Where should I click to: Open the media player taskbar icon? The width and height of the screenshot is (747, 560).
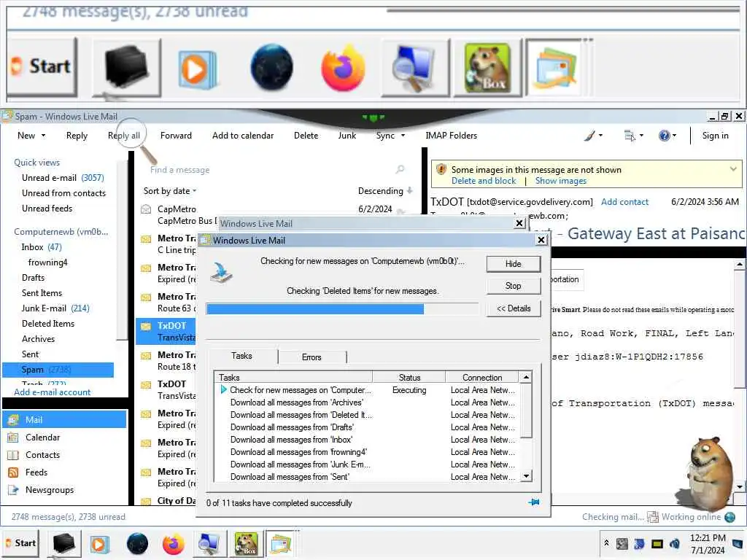(99, 544)
